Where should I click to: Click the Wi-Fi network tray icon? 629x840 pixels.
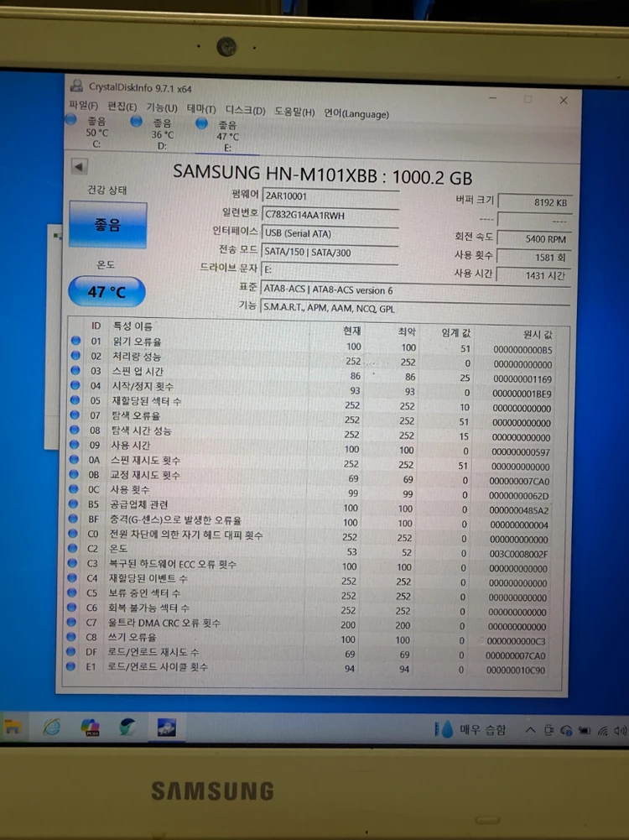point(603,731)
